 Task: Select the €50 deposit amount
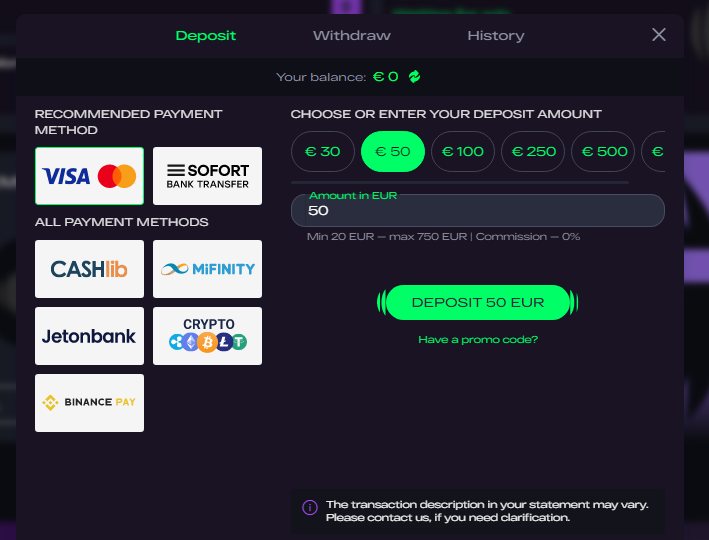click(x=393, y=152)
